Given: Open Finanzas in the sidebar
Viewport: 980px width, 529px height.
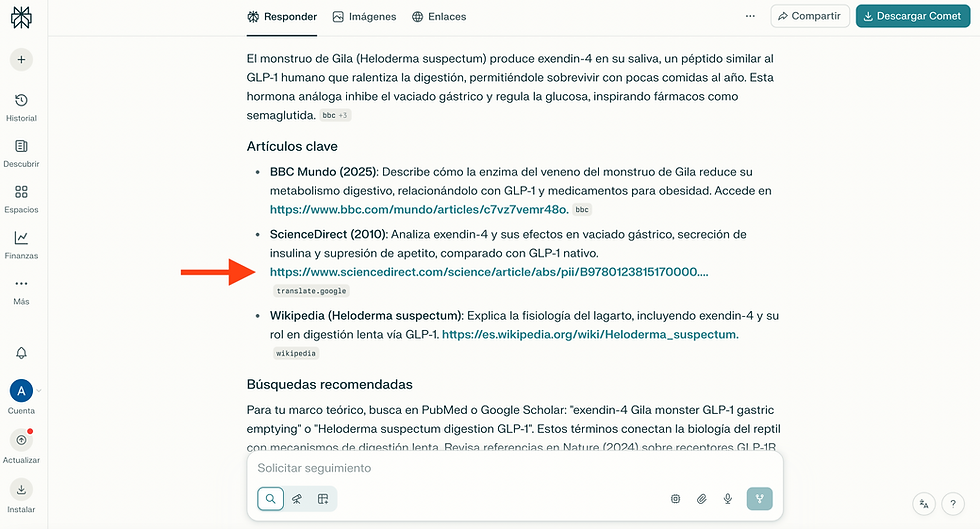Looking at the screenshot, I should 21,245.
